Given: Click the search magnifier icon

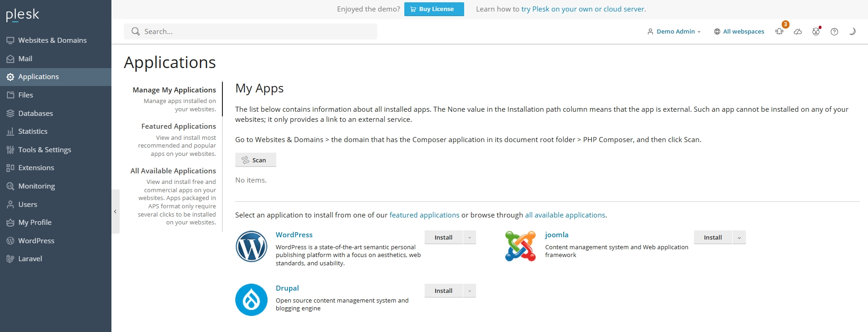Looking at the screenshot, I should point(135,31).
